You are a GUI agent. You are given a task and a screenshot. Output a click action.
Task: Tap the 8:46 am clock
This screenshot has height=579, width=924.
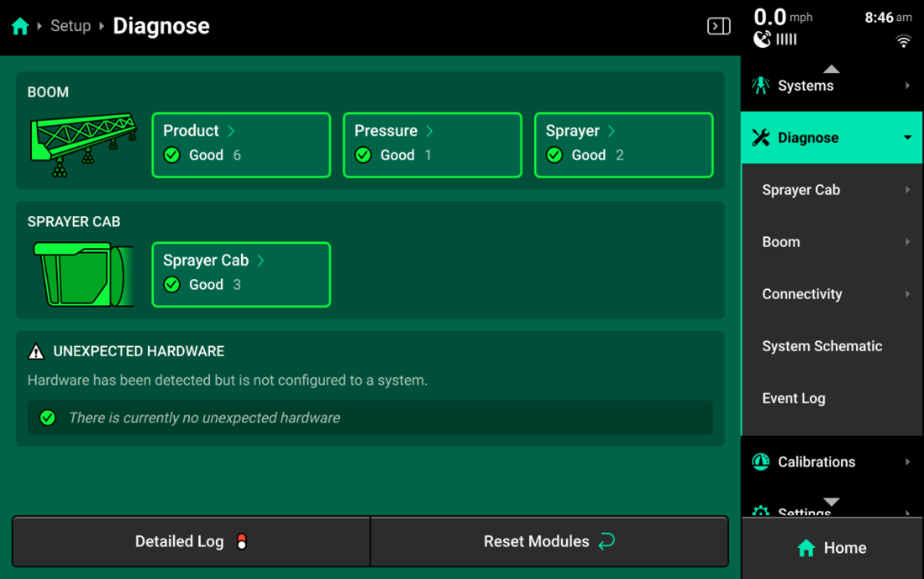point(888,18)
